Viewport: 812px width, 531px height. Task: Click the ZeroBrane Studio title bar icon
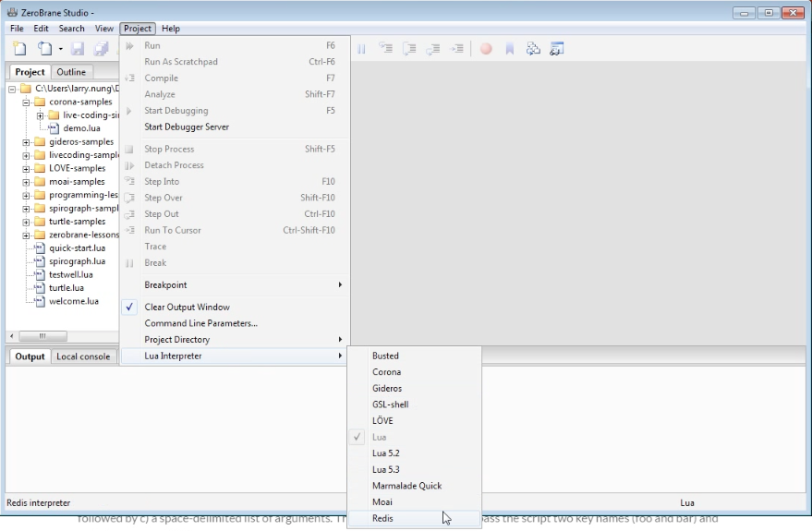12,12
